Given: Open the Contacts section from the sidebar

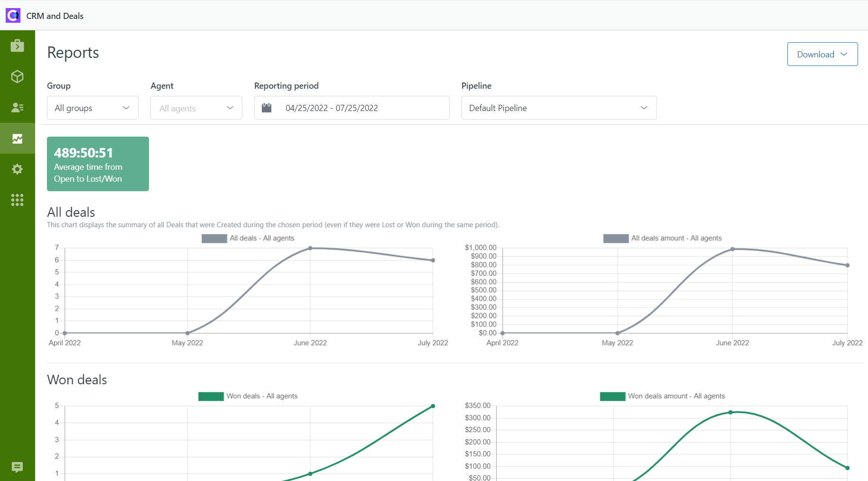Looking at the screenshot, I should [x=17, y=107].
